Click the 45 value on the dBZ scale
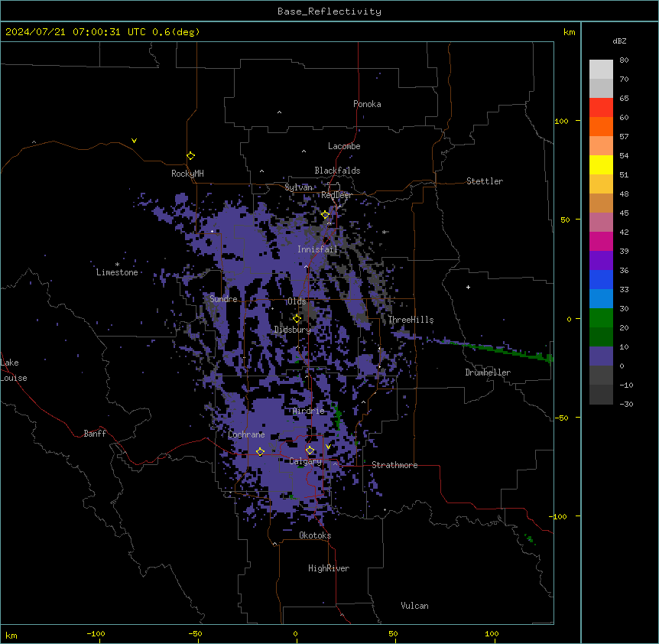Viewport: 659px width, 644px height. [x=624, y=213]
